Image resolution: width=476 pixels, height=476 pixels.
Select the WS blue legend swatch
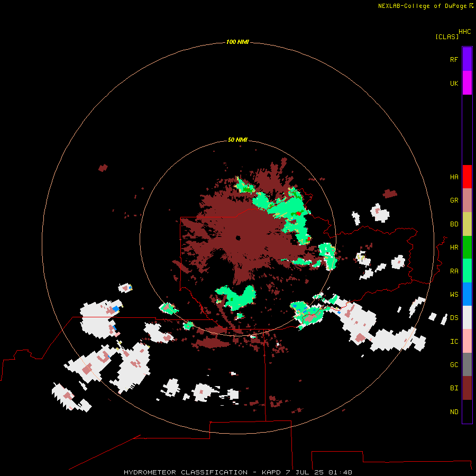point(467,294)
